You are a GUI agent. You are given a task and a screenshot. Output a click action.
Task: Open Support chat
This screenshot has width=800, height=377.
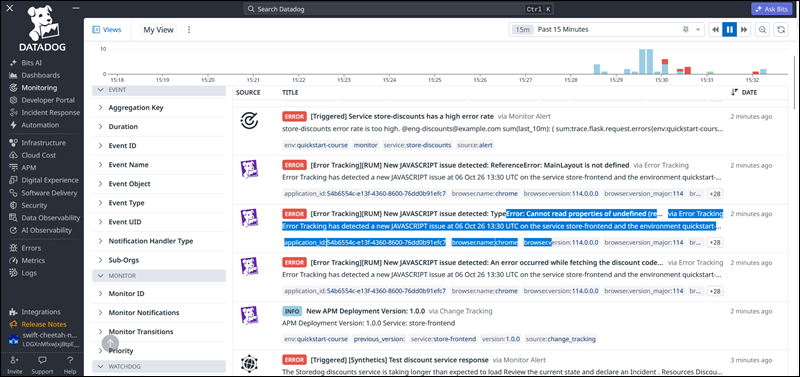tap(42, 364)
